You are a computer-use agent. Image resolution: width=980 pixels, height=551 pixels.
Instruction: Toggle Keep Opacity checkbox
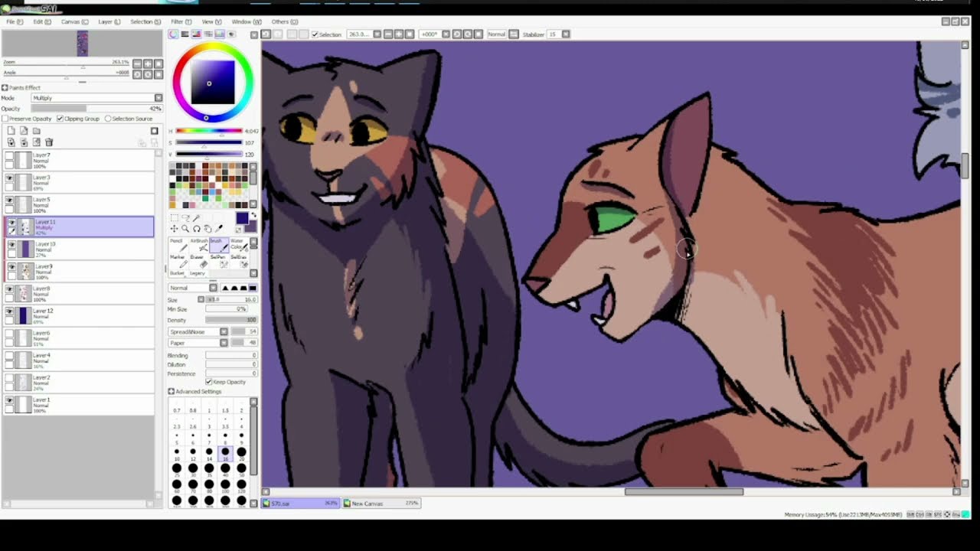(x=208, y=382)
